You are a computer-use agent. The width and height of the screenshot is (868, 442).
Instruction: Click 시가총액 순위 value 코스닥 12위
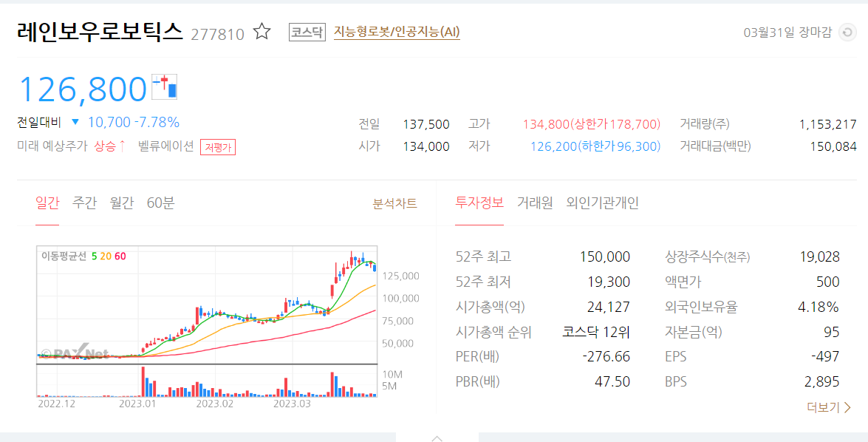click(x=596, y=332)
